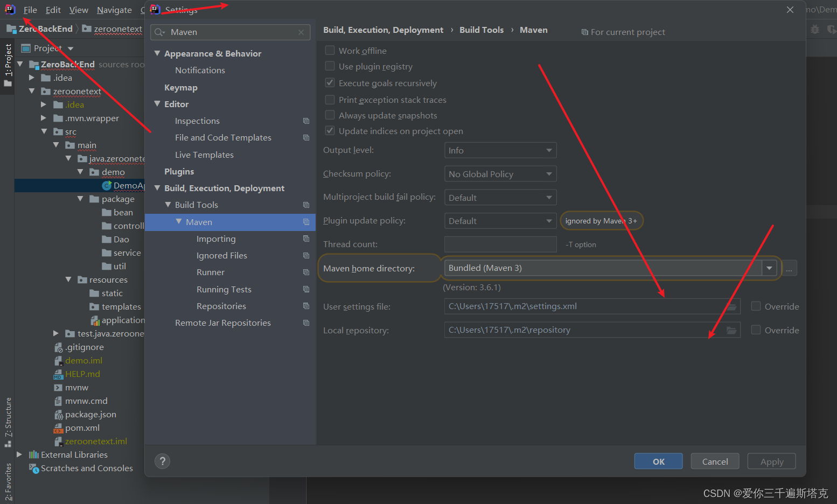Open the Live Templates settings page
This screenshot has width=837, height=504.
[x=204, y=155]
